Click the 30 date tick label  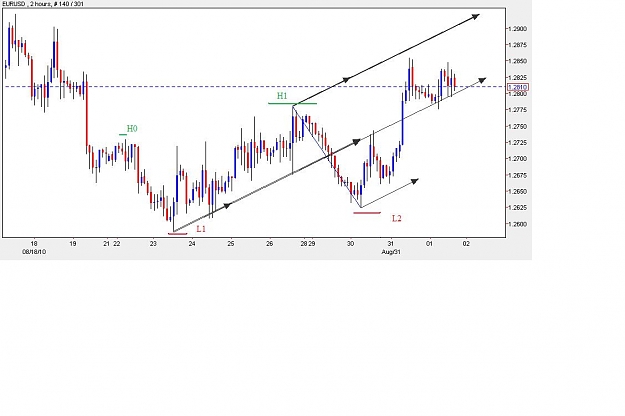coord(350,243)
